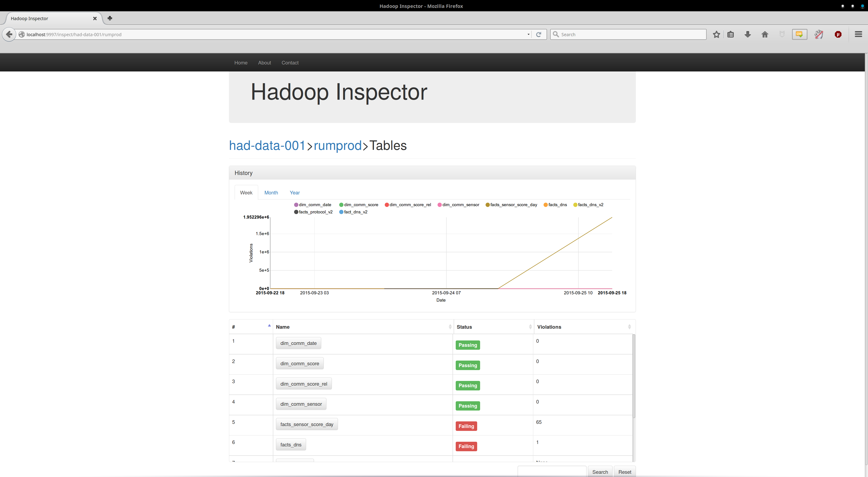868x477 pixels.
Task: Open new tab with plus icon
Action: 109,18
